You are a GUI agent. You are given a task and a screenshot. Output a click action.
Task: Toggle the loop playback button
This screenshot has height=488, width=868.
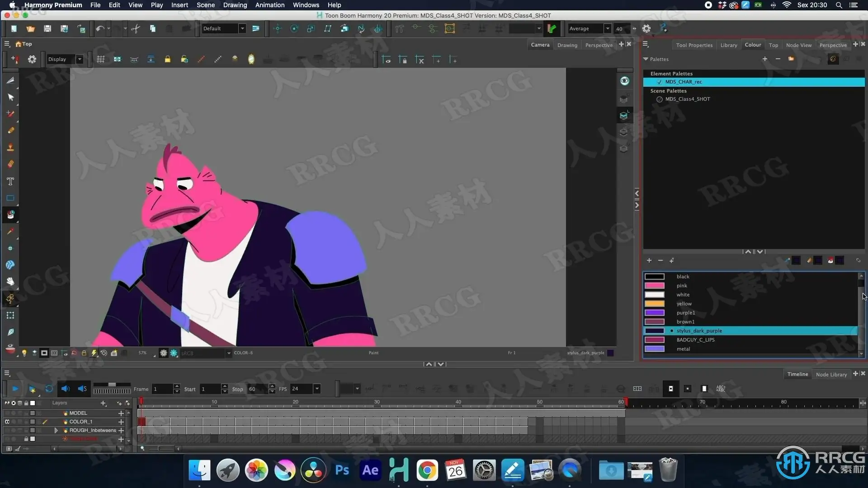pos(49,389)
